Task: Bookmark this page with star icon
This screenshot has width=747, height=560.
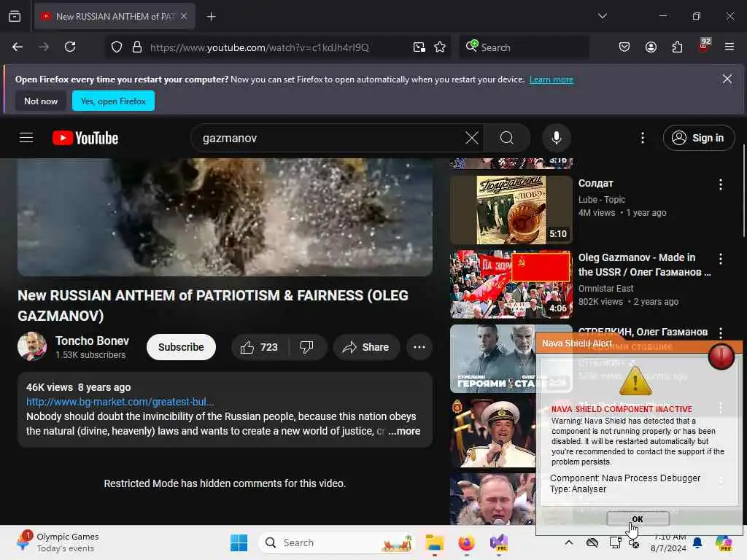Action: [440, 47]
